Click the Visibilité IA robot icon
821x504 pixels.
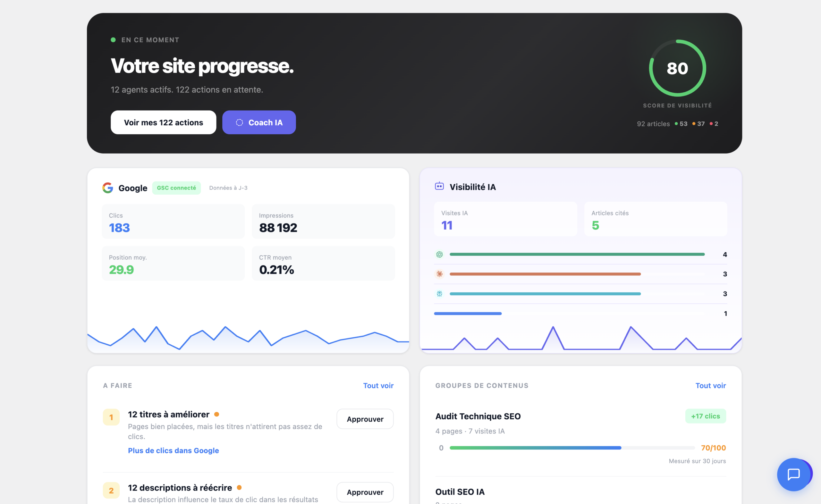coord(439,186)
